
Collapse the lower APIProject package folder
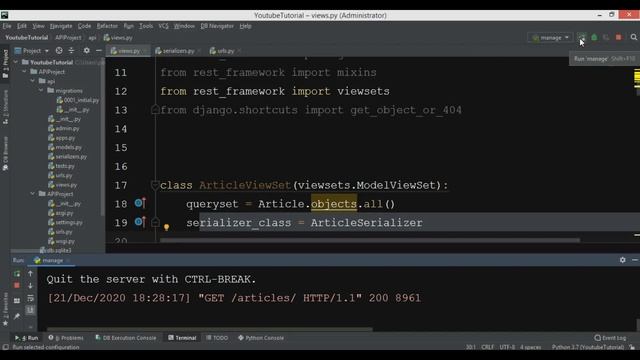click(33, 194)
